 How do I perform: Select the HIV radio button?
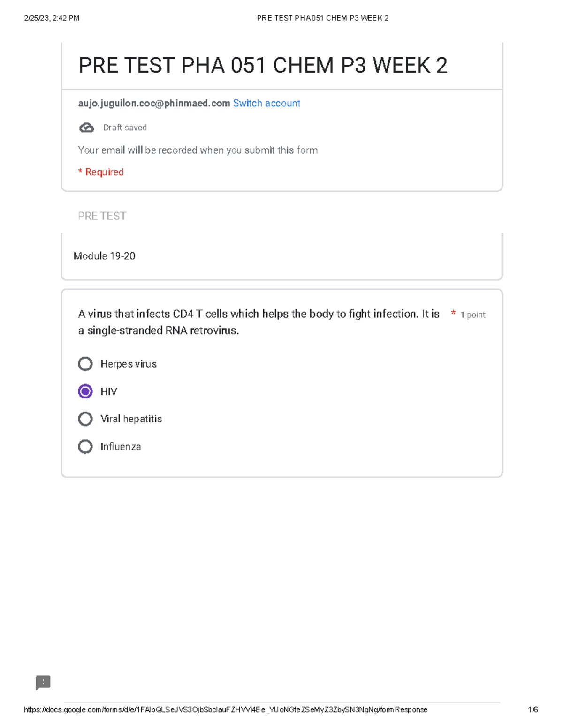85,391
